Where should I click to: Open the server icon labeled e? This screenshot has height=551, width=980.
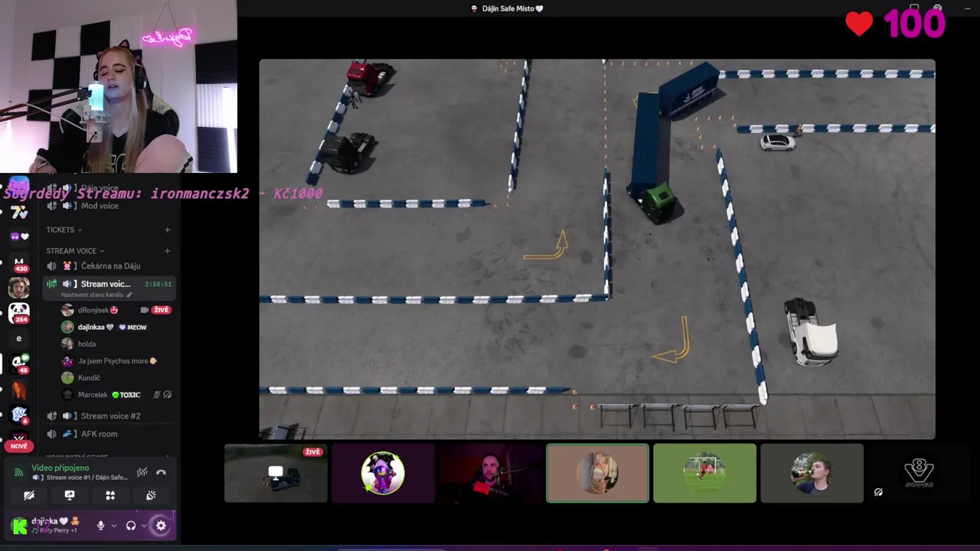19,338
